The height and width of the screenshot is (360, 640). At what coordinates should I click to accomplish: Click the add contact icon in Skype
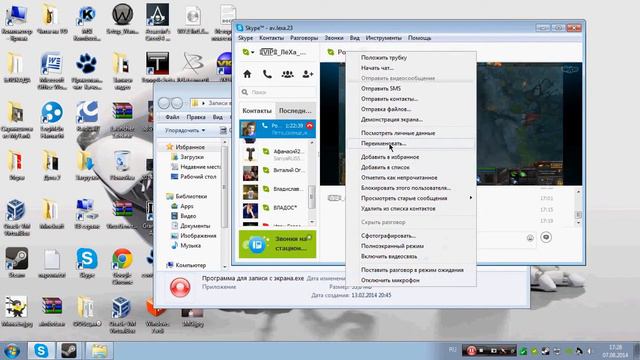tap(308, 74)
